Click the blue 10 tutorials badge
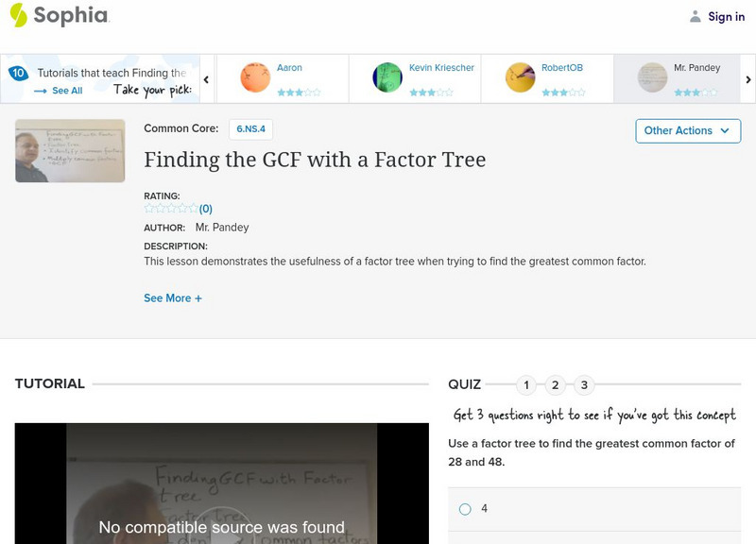Viewport: 756px width, 544px height. [18, 74]
